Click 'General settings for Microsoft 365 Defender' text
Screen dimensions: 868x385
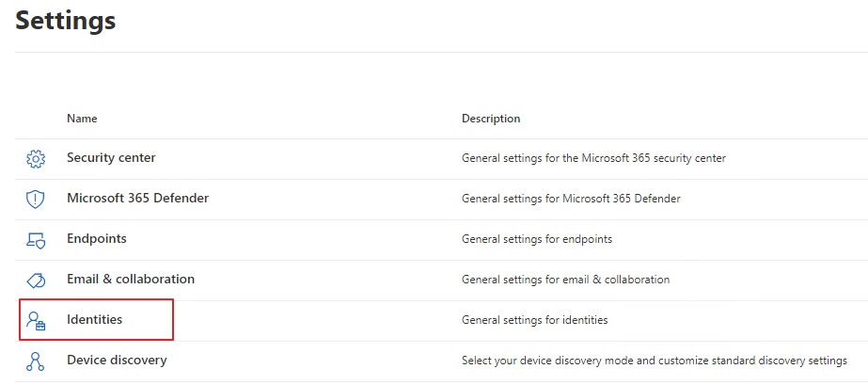click(x=571, y=199)
